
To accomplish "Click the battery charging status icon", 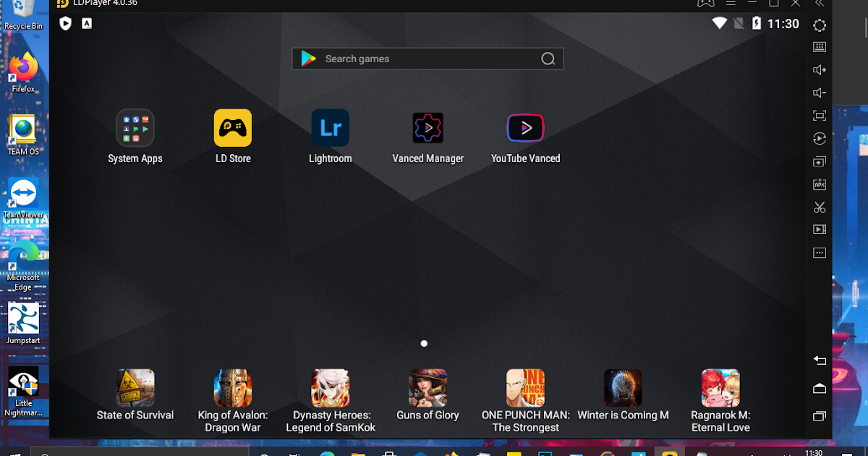I will coord(757,23).
